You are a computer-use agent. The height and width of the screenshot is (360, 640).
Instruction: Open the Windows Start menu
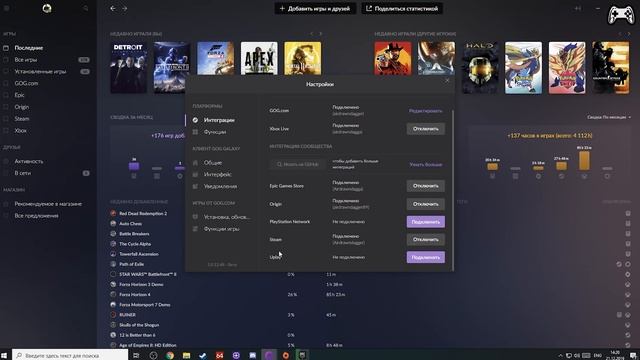[x=5, y=355]
